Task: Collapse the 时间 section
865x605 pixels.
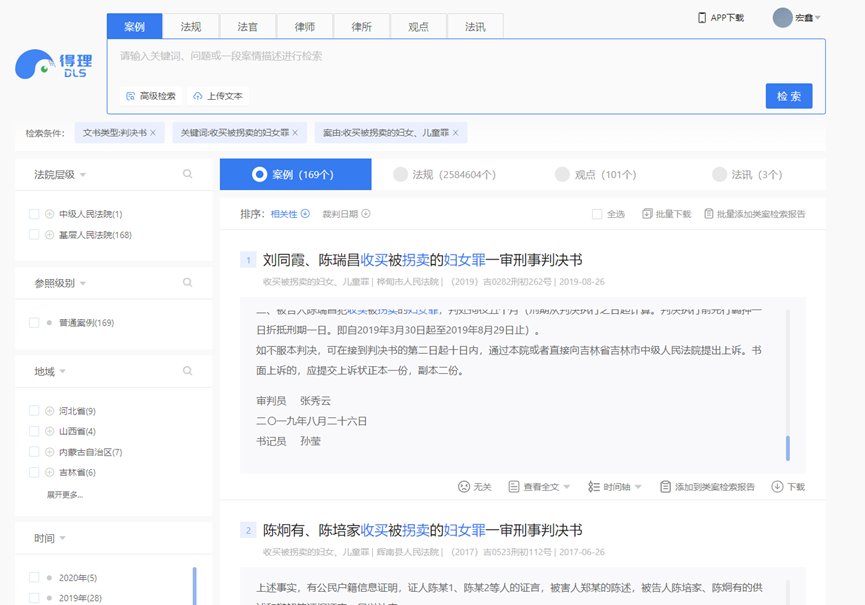Action: click(x=62, y=538)
